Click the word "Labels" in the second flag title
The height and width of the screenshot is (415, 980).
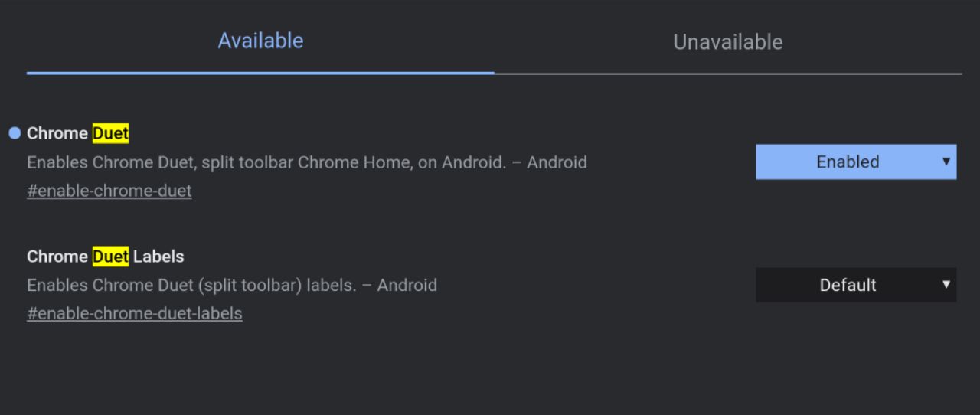[x=158, y=256]
